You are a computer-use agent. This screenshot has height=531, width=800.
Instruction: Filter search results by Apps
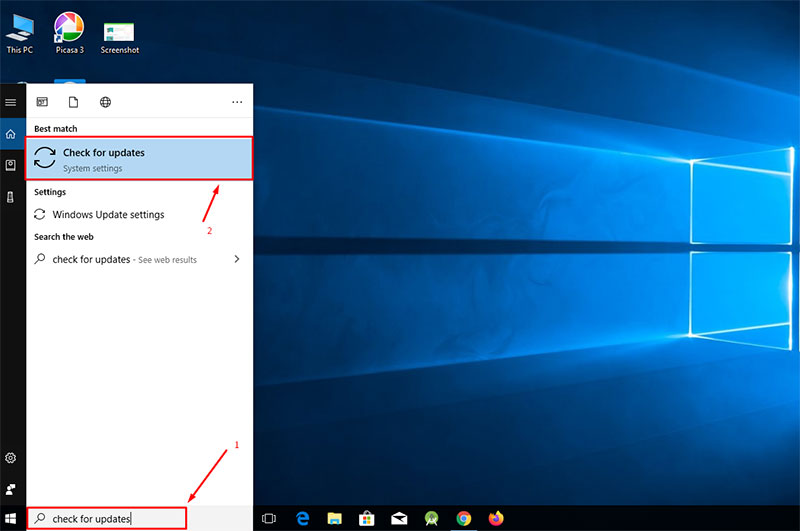tap(42, 102)
